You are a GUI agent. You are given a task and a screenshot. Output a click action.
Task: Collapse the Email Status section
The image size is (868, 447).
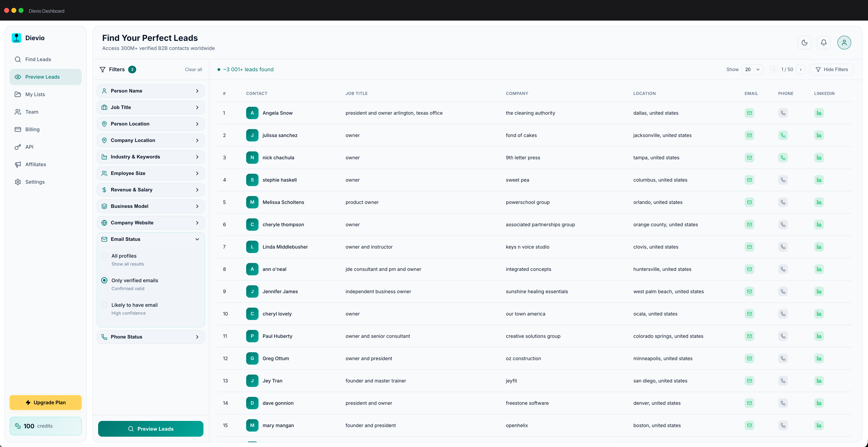click(x=197, y=239)
